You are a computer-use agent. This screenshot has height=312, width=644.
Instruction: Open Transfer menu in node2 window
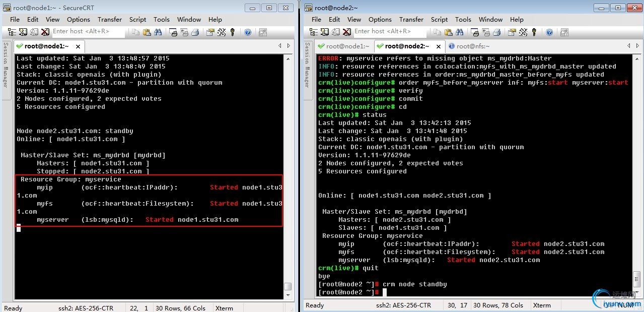tap(411, 19)
